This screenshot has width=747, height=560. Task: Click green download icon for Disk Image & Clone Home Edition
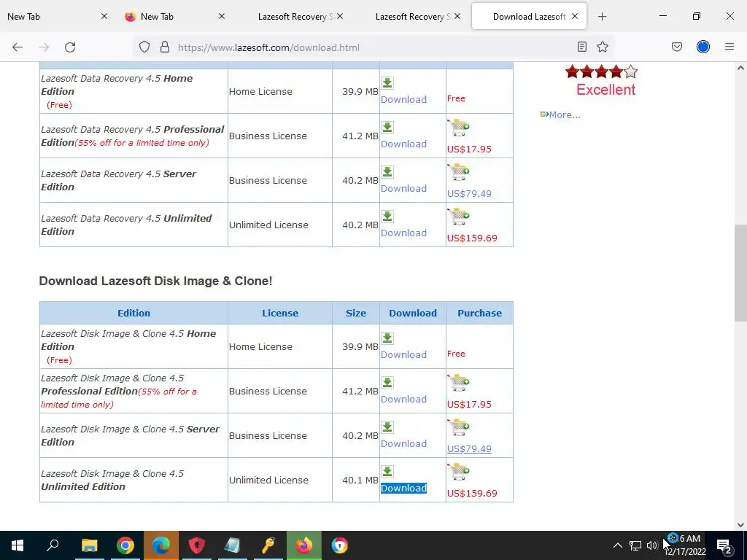pos(387,338)
